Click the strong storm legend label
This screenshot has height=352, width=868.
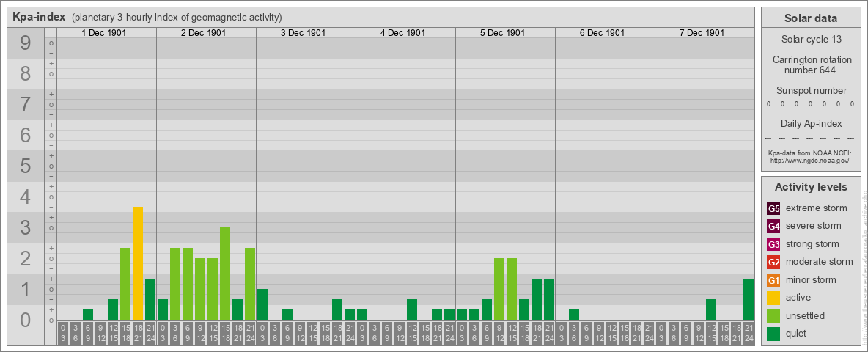(812, 244)
